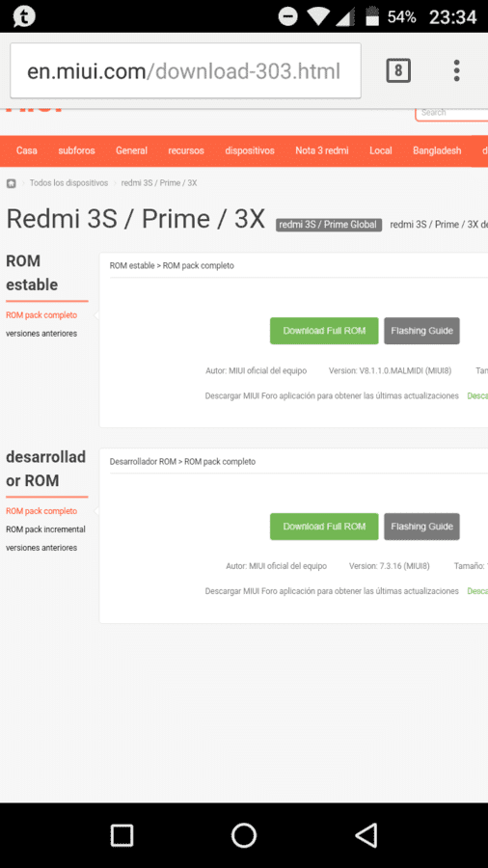Select the Casa menu item

click(x=27, y=150)
